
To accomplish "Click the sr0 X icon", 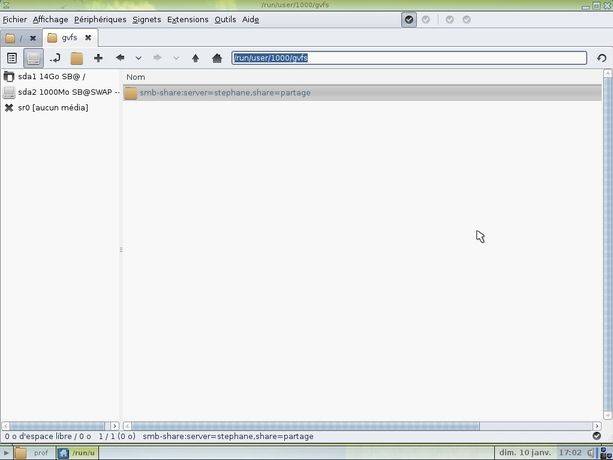I will 9,108.
